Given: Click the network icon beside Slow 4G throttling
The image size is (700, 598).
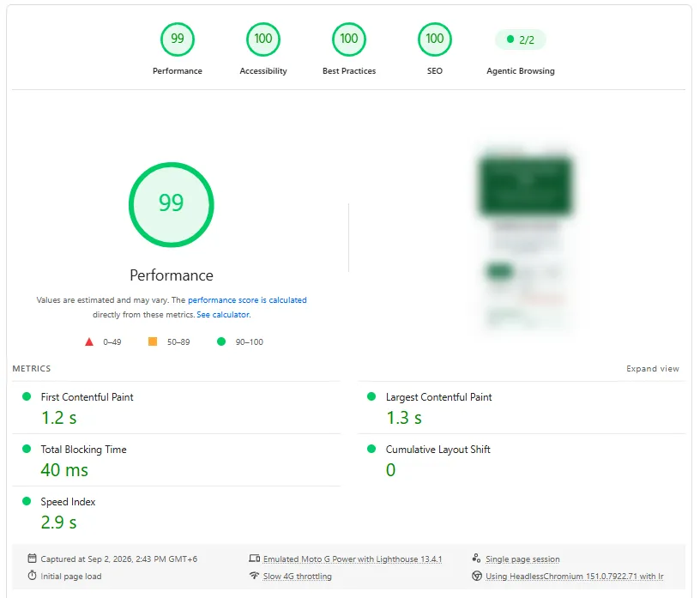Looking at the screenshot, I should 255,576.
